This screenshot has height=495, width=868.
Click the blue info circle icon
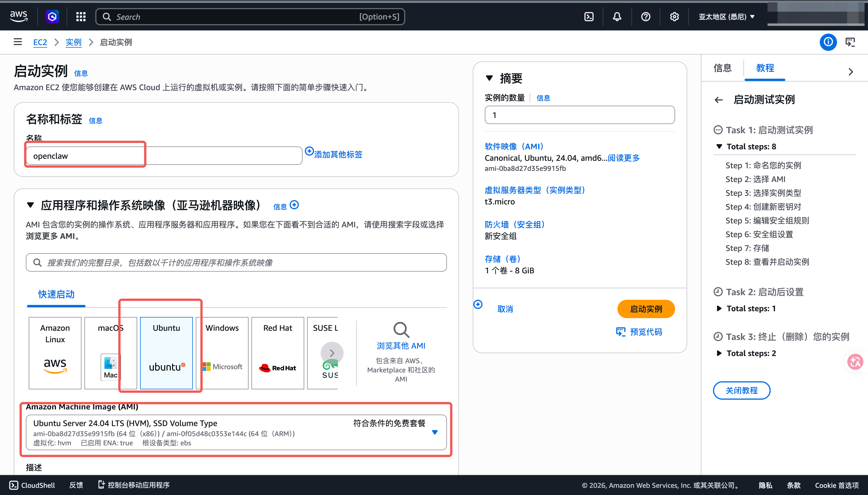(x=828, y=42)
